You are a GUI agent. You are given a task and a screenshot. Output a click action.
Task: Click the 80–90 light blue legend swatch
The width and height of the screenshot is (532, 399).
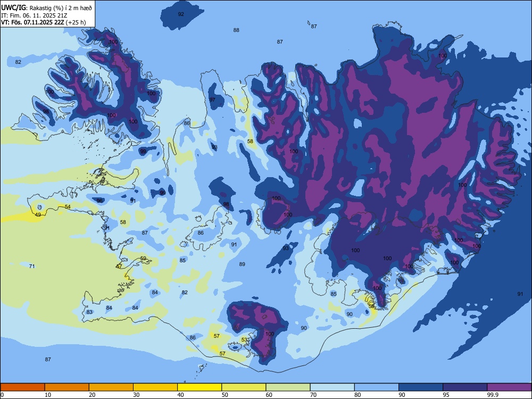pyautogui.click(x=376, y=387)
